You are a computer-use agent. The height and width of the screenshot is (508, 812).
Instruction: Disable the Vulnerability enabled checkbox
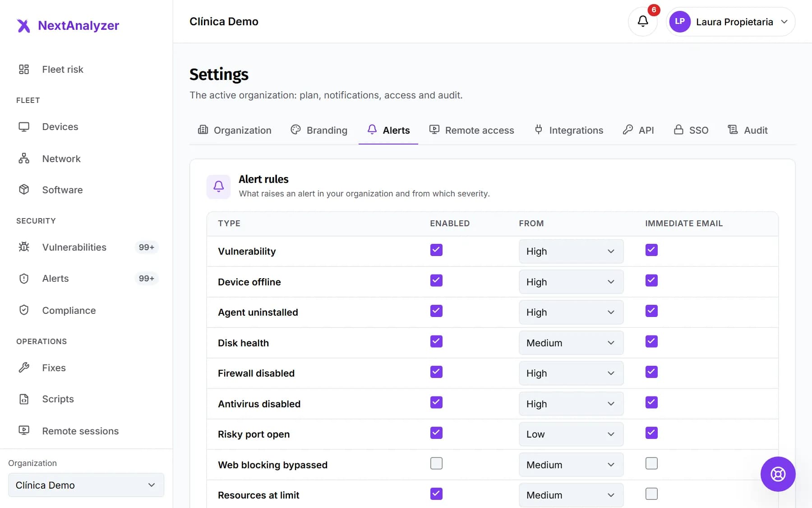436,250
